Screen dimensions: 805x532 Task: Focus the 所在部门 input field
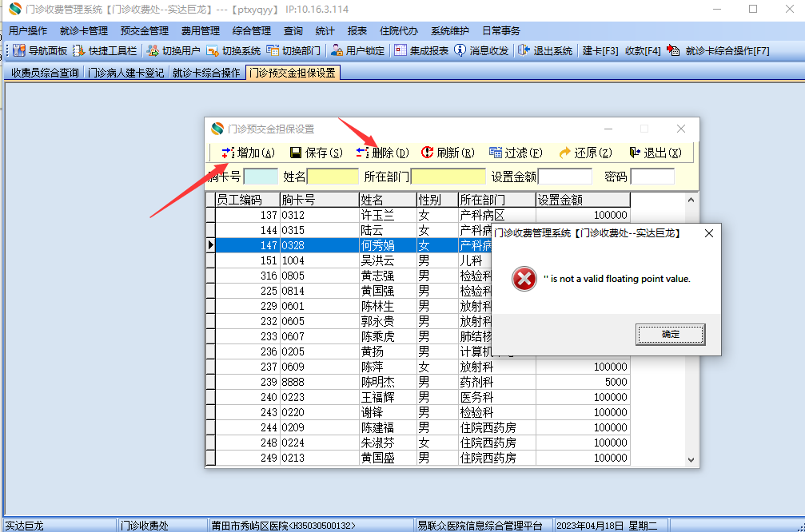coord(448,177)
